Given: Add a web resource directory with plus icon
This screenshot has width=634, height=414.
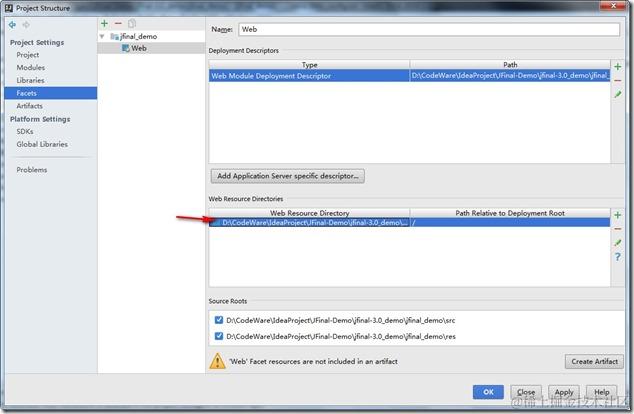Looking at the screenshot, I should point(617,215).
